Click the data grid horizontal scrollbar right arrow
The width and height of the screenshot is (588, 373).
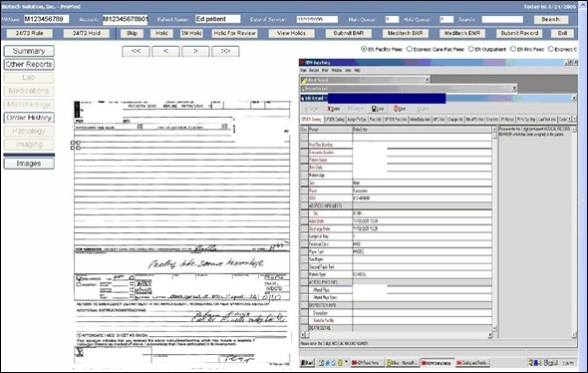(x=489, y=335)
